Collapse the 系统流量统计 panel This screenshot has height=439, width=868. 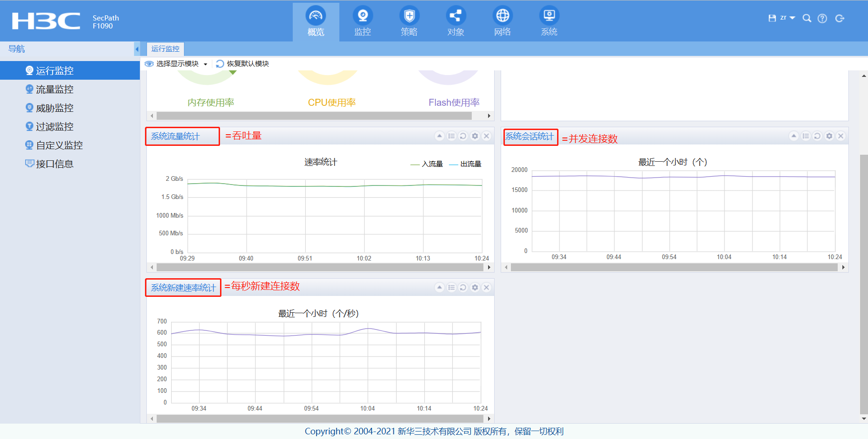pyautogui.click(x=439, y=136)
